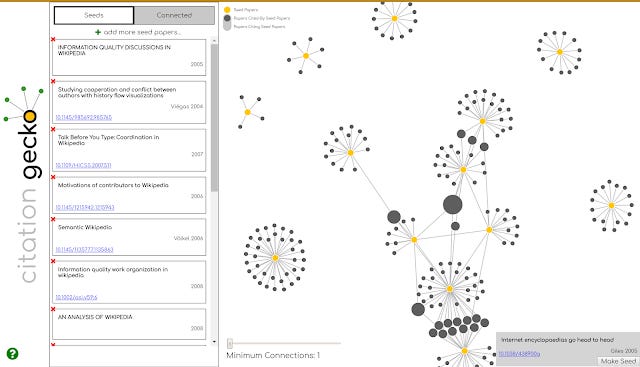Remove the 'Talk Before You Type' seed
Image resolution: width=640 pixels, height=367 pixels.
click(53, 129)
